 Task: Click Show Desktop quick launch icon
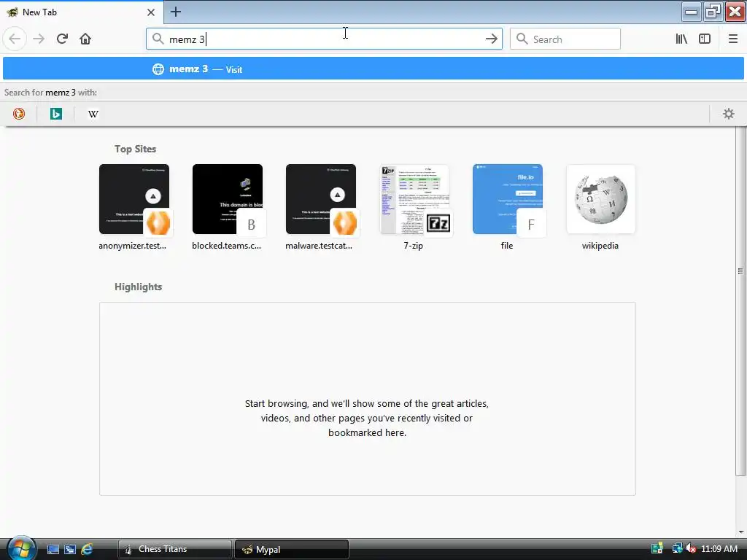pyautogui.click(x=53, y=550)
